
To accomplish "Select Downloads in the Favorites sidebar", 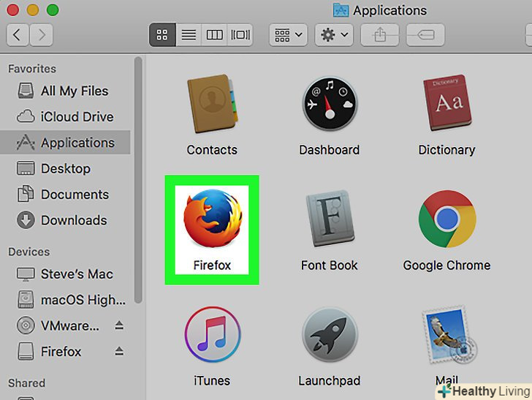I will (73, 220).
